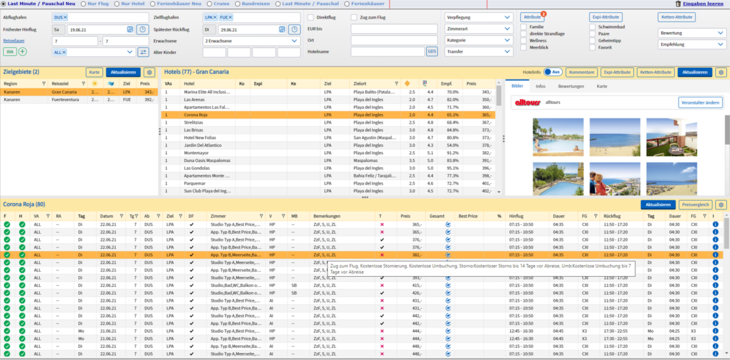Open the Verpflegung dropdown
The width and height of the screenshot is (730, 360).
pos(479,17)
